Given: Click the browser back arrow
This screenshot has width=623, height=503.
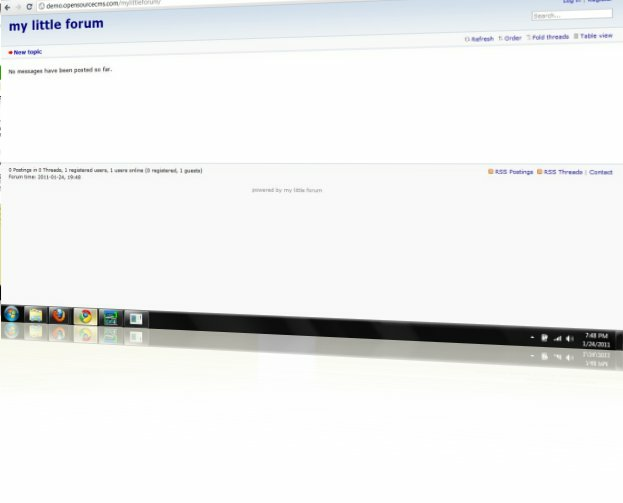Looking at the screenshot, I should point(5,5).
